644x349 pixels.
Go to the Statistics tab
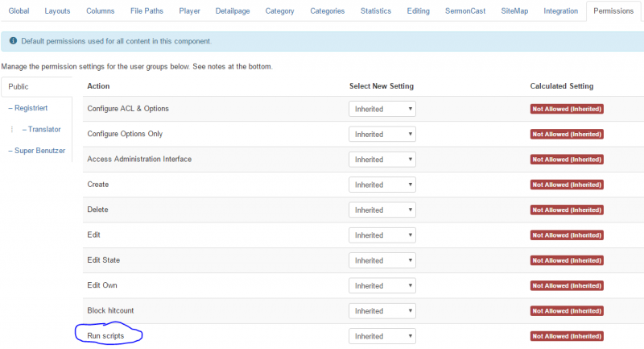(375, 11)
